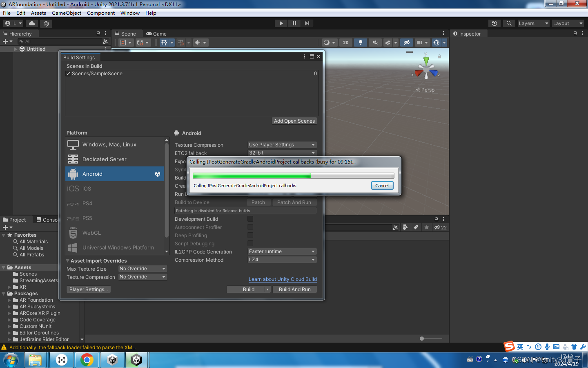Open the Max Texture Size dropdown
This screenshot has height=368, width=588.
tap(143, 269)
